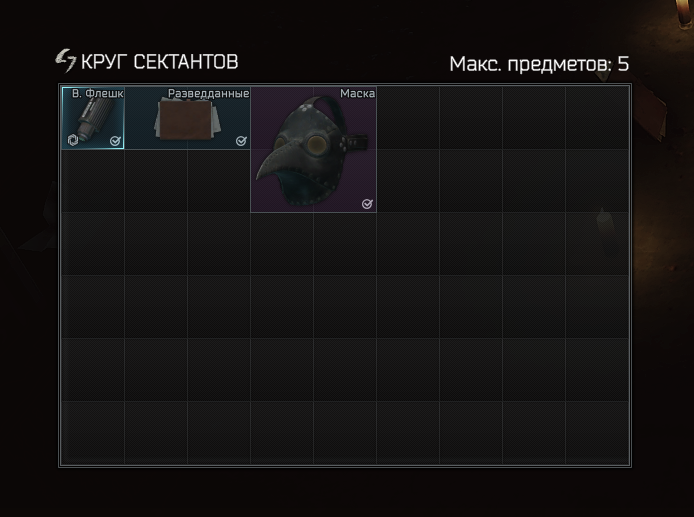
Task: Click the checkmark badge on the Разведданные folder
Action: coord(241,141)
